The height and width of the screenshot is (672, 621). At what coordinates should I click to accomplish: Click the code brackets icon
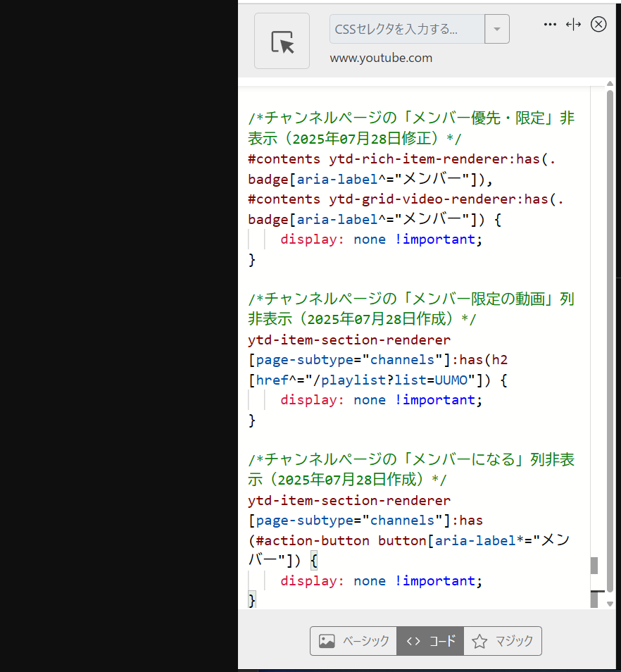(413, 641)
